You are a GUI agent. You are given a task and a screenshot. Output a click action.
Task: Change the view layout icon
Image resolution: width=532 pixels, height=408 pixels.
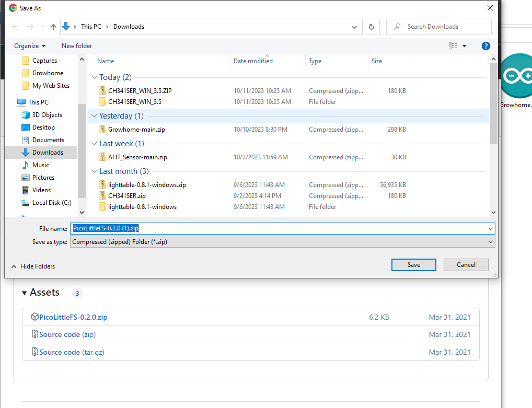453,46
